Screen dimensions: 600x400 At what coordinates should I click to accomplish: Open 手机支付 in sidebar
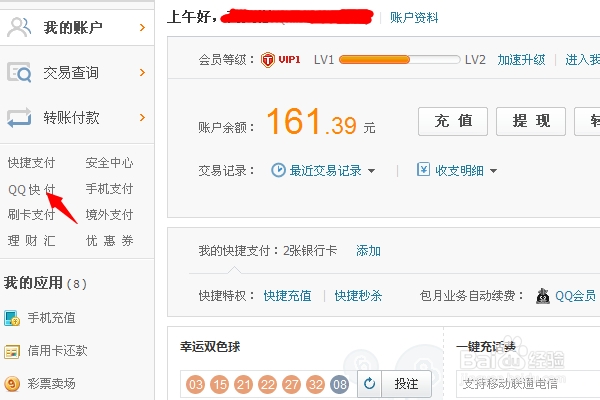pyautogui.click(x=109, y=189)
